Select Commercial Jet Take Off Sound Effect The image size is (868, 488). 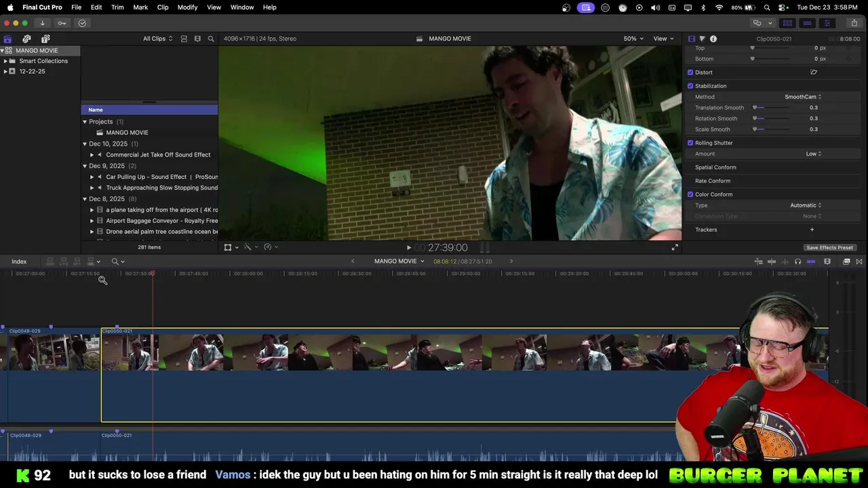tap(158, 155)
